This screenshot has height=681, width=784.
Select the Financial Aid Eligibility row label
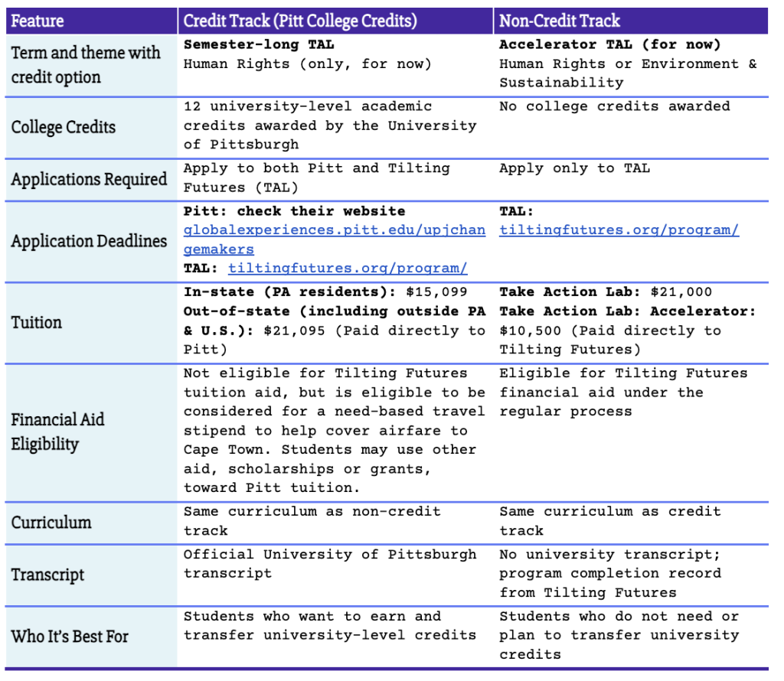tap(58, 432)
